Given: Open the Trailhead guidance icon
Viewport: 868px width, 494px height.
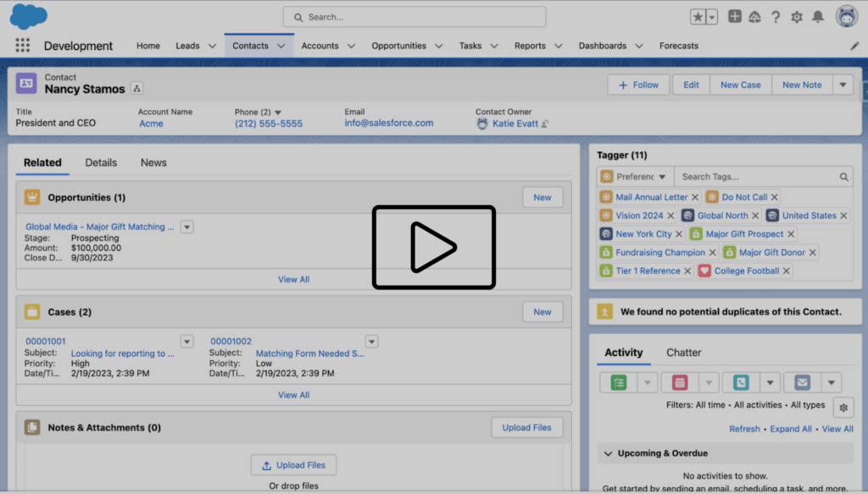Looking at the screenshot, I should (755, 17).
